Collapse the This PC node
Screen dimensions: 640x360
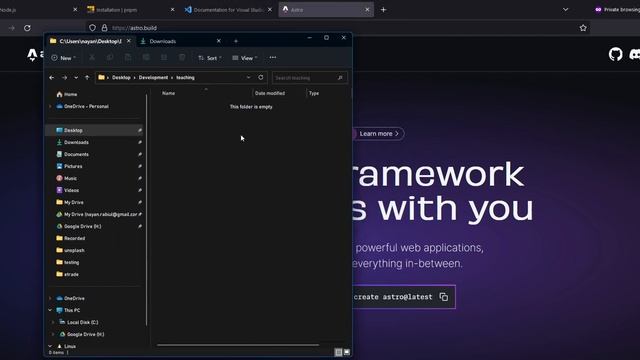50,310
